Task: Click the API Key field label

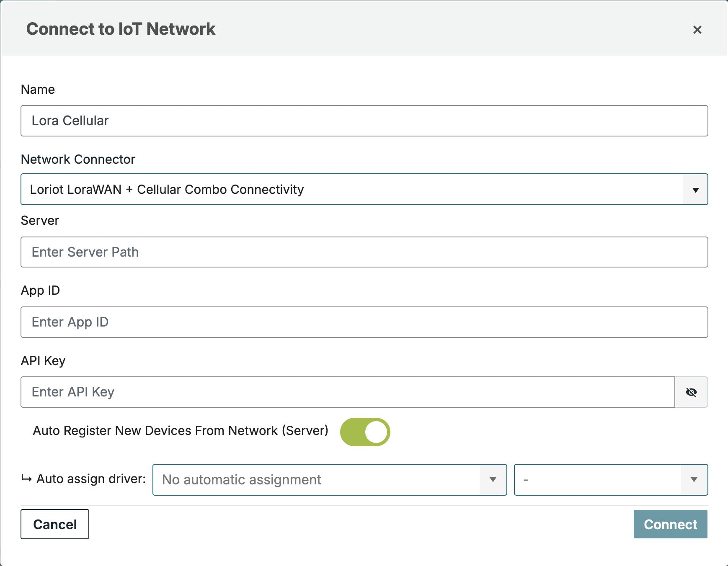Action: 43,361
